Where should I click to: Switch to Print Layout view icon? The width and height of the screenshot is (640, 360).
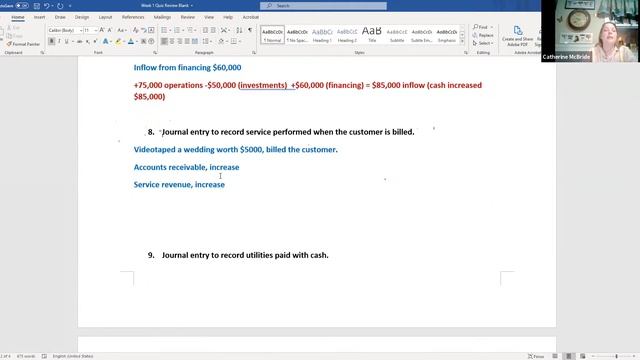(569, 356)
